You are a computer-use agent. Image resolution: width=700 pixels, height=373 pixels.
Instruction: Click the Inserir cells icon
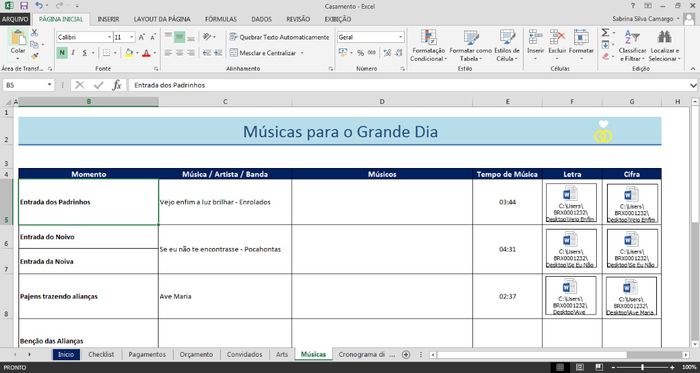(x=535, y=37)
